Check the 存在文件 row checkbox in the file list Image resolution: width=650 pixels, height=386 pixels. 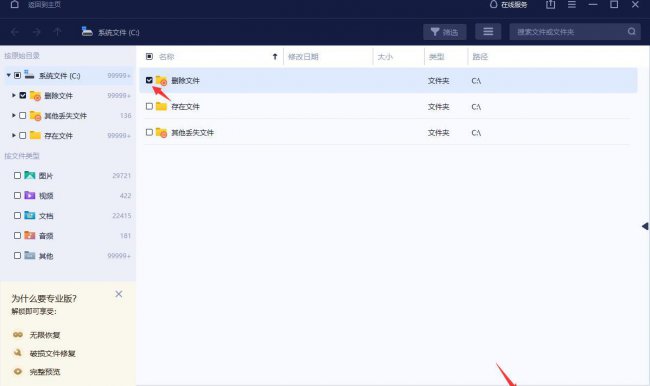[150, 106]
